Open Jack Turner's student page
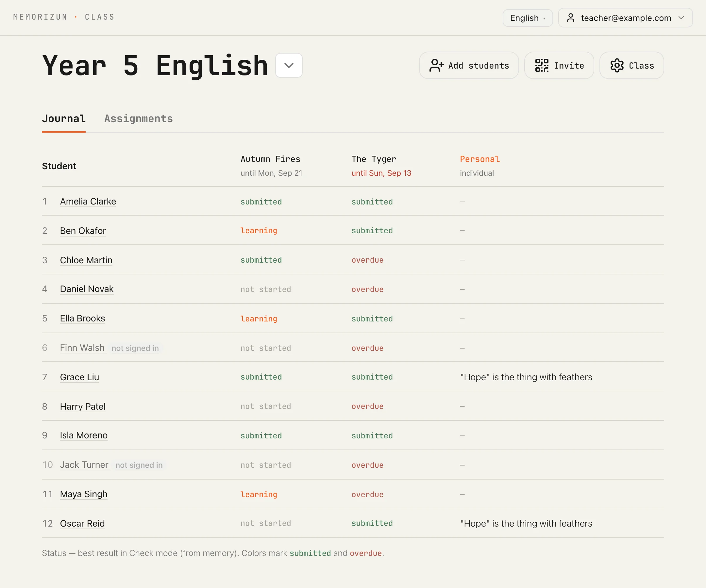 [84, 465]
